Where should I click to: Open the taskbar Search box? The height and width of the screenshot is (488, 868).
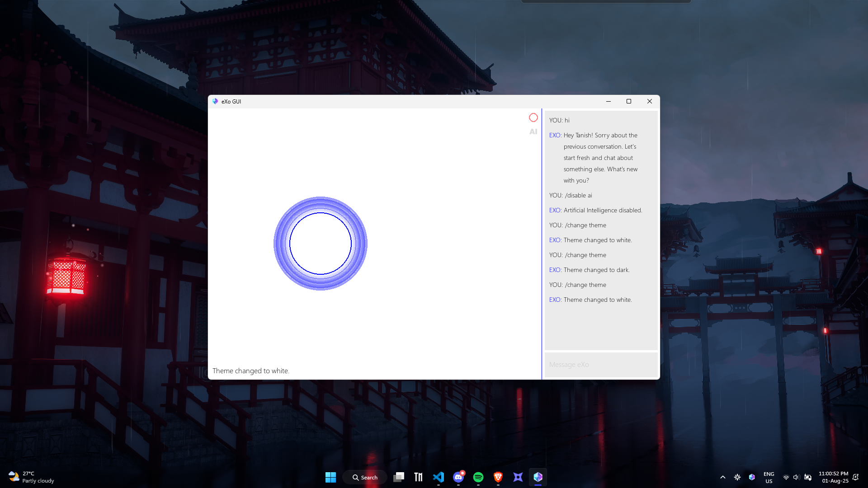365,477
